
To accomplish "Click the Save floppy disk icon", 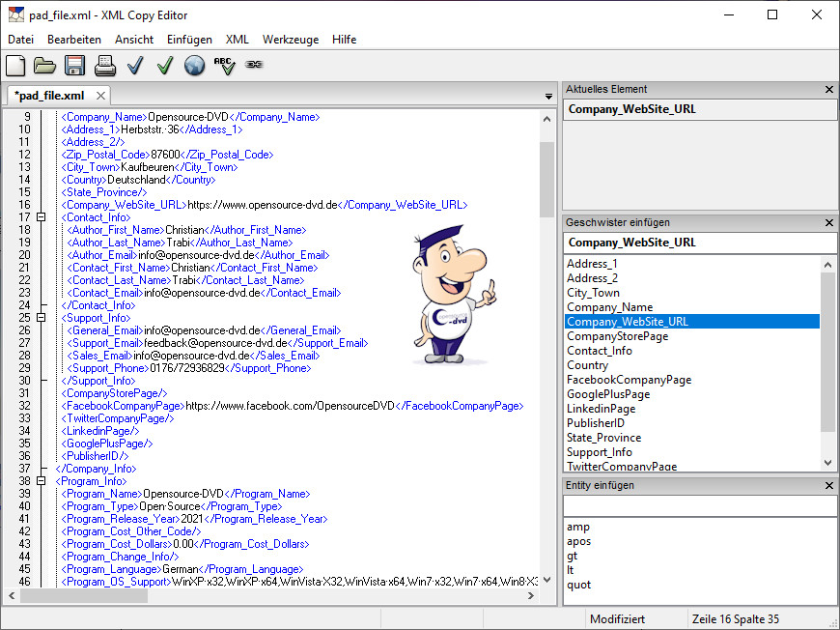I will (x=74, y=66).
